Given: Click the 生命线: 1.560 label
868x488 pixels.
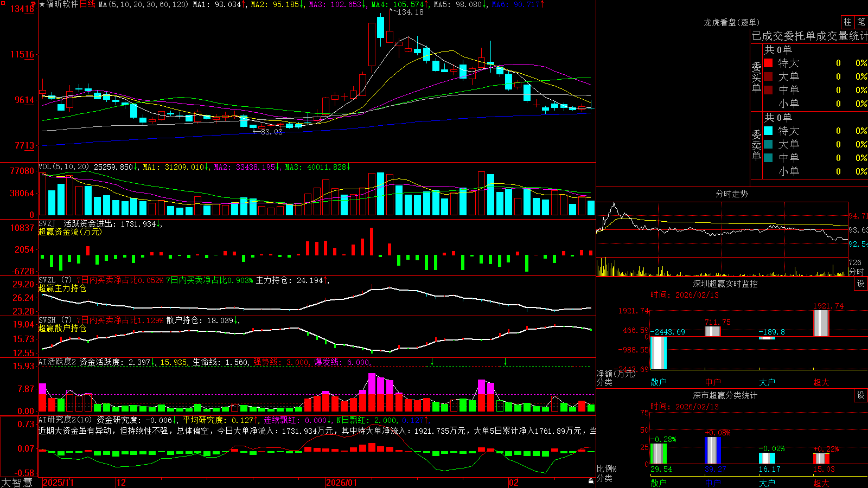Looking at the screenshot, I should (x=221, y=362).
